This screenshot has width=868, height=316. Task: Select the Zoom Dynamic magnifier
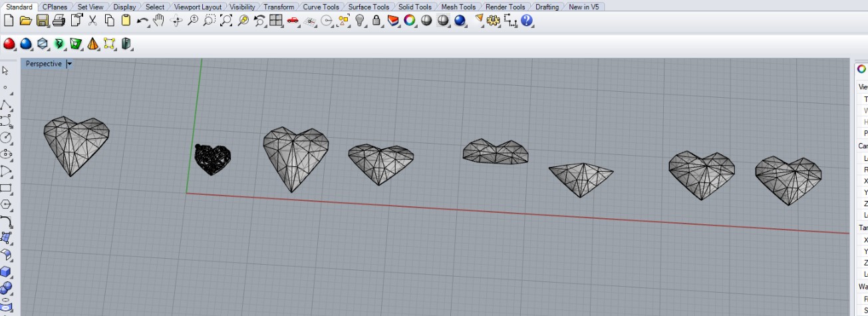pos(193,21)
